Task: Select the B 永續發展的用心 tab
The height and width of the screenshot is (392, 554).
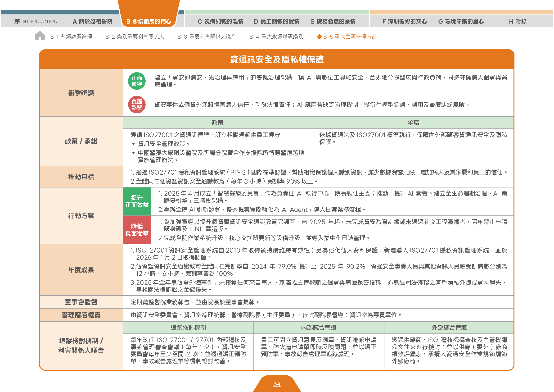Action: [x=149, y=22]
